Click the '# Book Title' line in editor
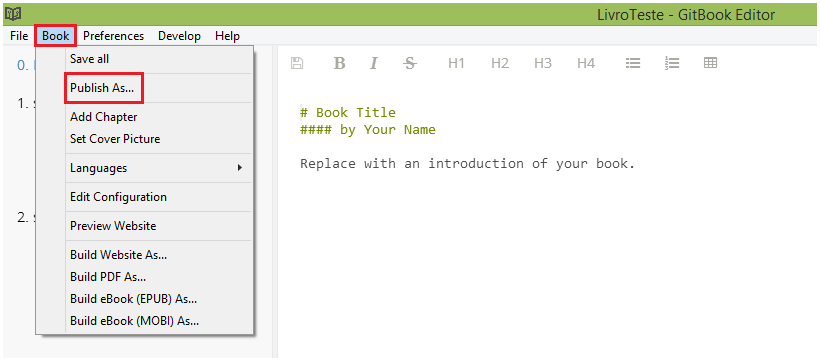Image resolution: width=820 pixels, height=361 pixels. click(x=348, y=112)
